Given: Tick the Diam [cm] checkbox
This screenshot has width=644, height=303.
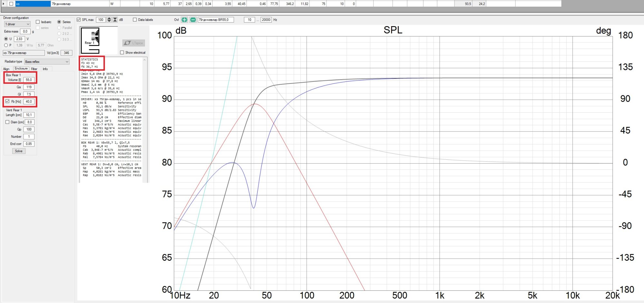Looking at the screenshot, I should pyautogui.click(x=7, y=122).
